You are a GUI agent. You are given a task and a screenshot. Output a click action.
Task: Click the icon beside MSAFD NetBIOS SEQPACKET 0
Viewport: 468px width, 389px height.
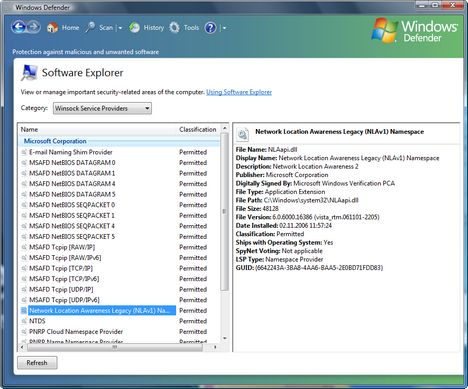coord(24,205)
